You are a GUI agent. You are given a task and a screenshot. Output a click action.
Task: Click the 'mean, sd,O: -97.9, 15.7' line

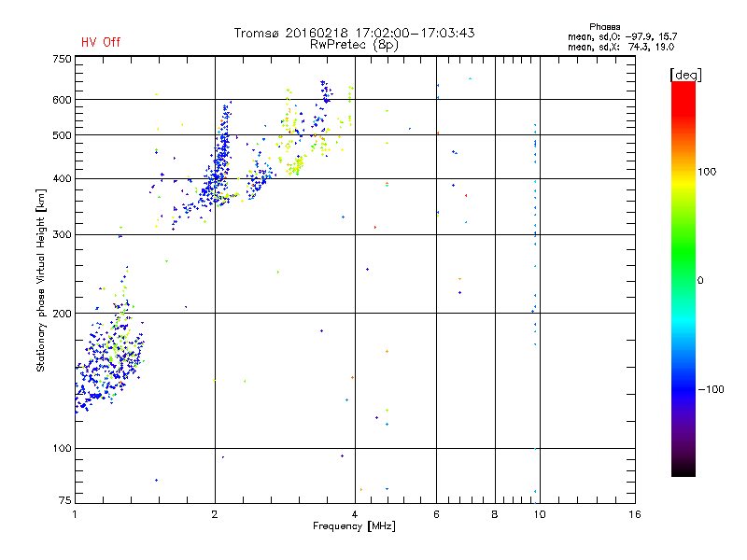622,36
